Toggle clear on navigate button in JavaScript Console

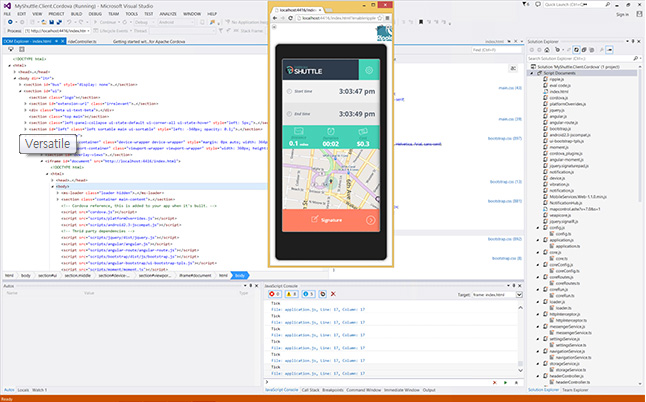click(x=323, y=294)
